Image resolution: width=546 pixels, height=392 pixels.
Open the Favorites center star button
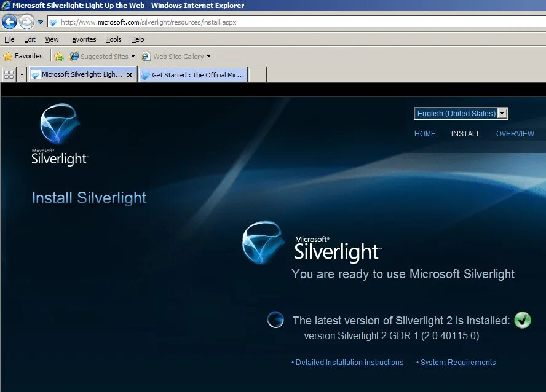click(x=7, y=56)
